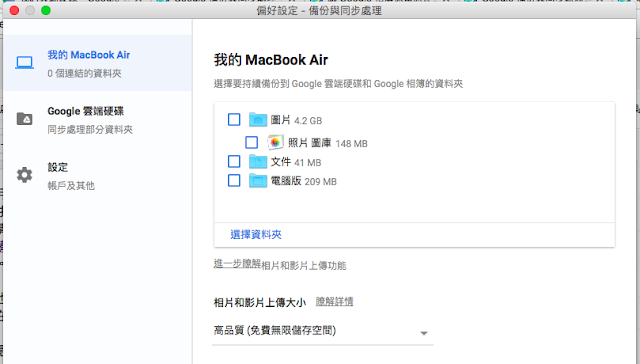Tick the 文件 41 MB checkbox
This screenshot has height=364, width=640.
tap(234, 161)
